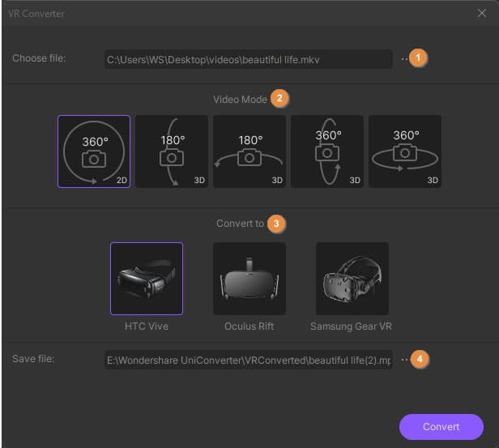Click the Samsung Gear VR text label
499x448 pixels.
(x=350, y=326)
